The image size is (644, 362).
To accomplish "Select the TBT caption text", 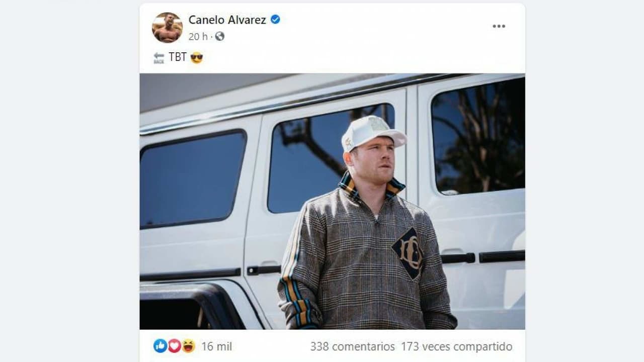I will [178, 57].
